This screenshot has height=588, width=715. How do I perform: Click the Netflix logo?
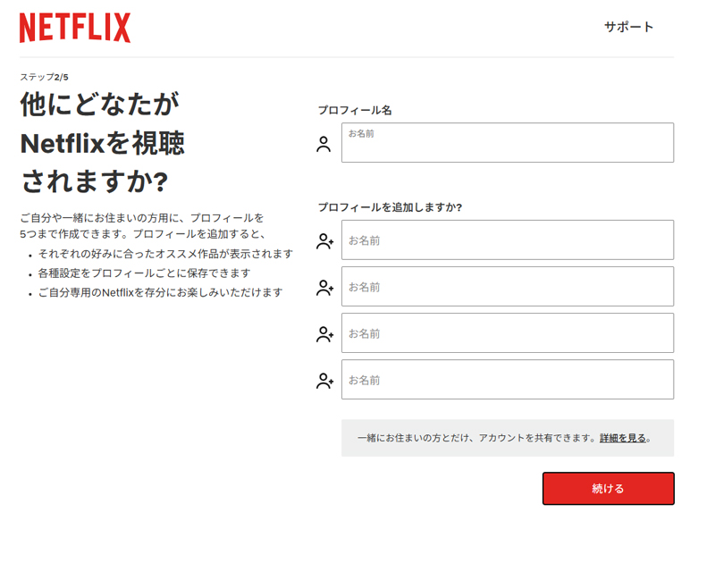(75, 28)
